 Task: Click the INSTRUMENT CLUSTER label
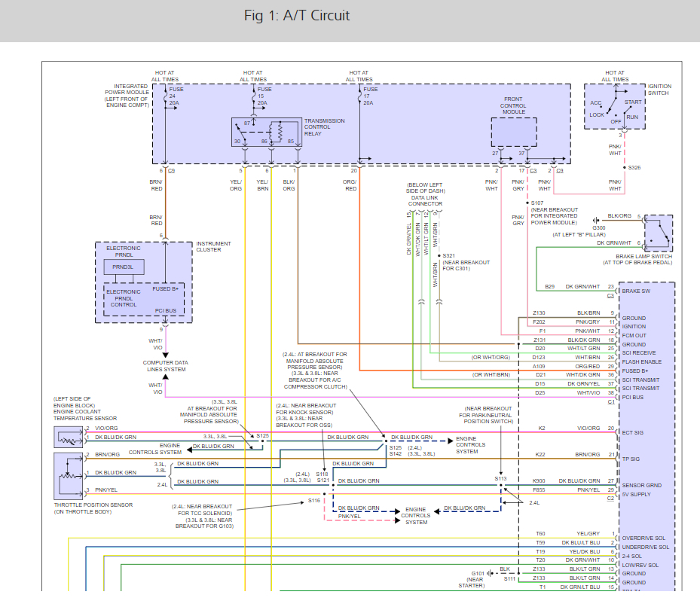click(213, 247)
